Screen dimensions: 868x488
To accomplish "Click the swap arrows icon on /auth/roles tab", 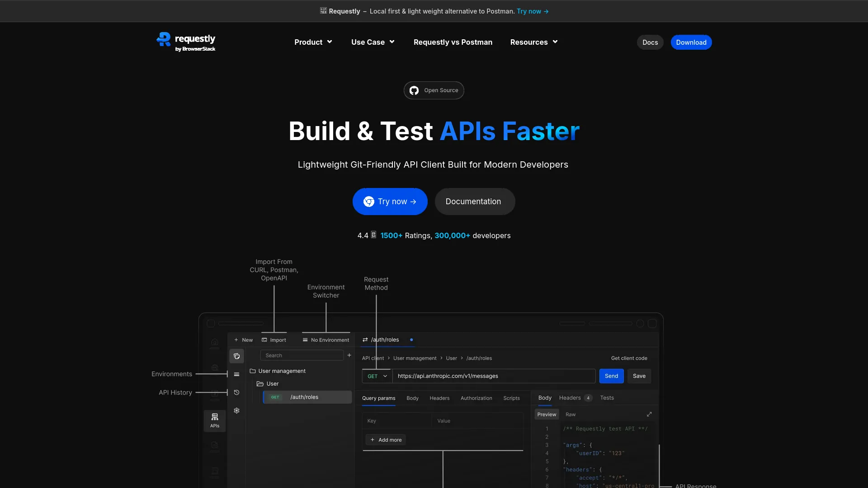I will tap(365, 339).
